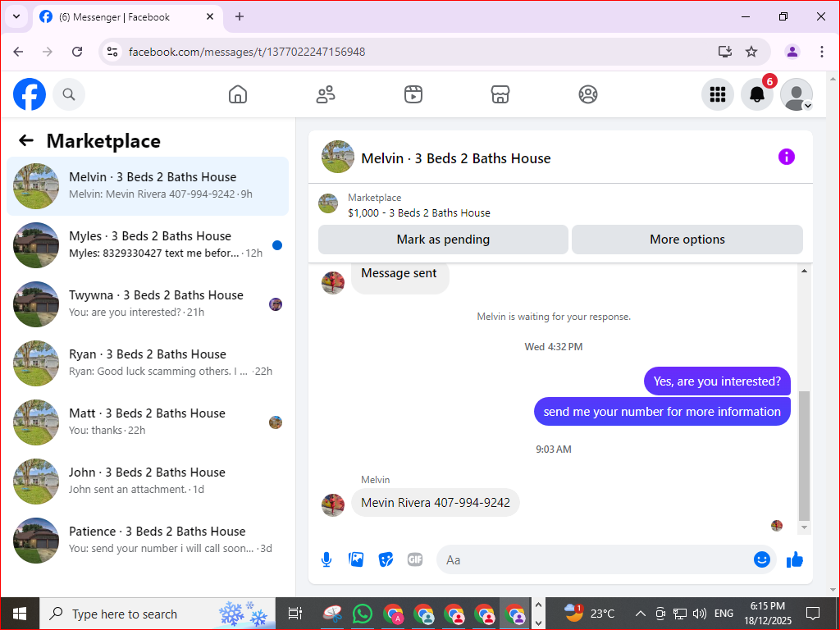Open the Facebook menu grid icon
This screenshot has width=840, height=630.
pyautogui.click(x=717, y=94)
